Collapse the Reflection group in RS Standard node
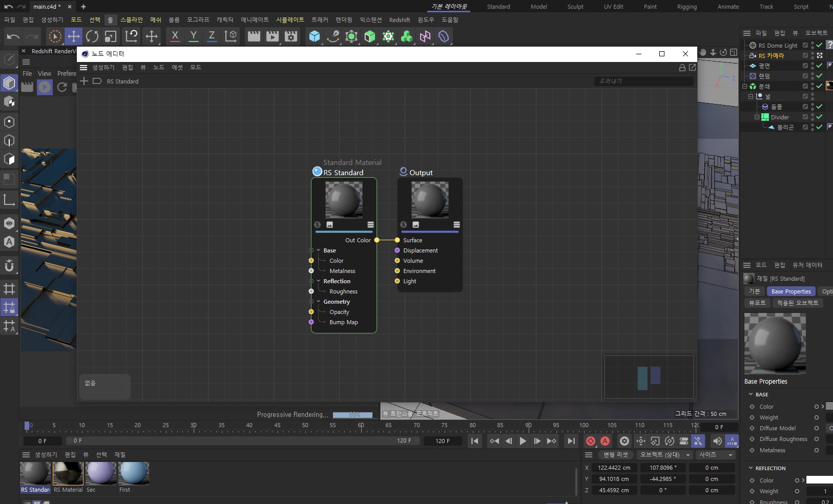This screenshot has height=504, width=833. point(319,281)
